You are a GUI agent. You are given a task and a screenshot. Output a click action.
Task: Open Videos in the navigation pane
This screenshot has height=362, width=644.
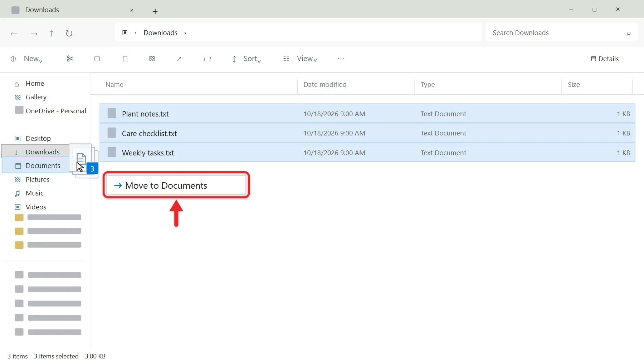pyautogui.click(x=36, y=207)
